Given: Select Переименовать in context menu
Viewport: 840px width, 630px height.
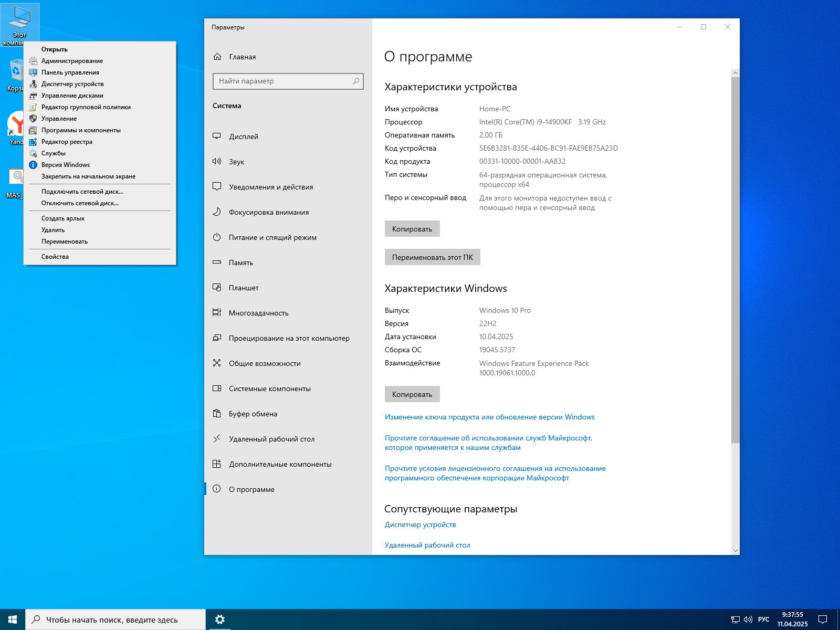Looking at the screenshot, I should pos(100,241).
